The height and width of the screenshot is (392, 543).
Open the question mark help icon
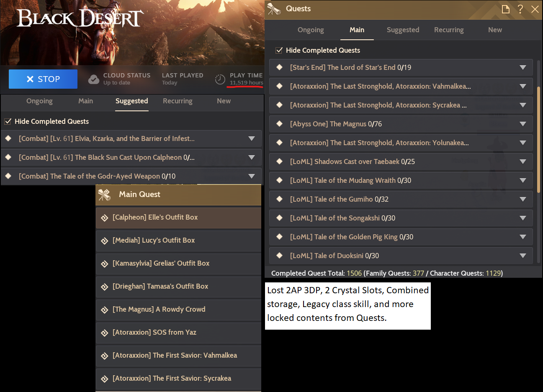(x=520, y=9)
